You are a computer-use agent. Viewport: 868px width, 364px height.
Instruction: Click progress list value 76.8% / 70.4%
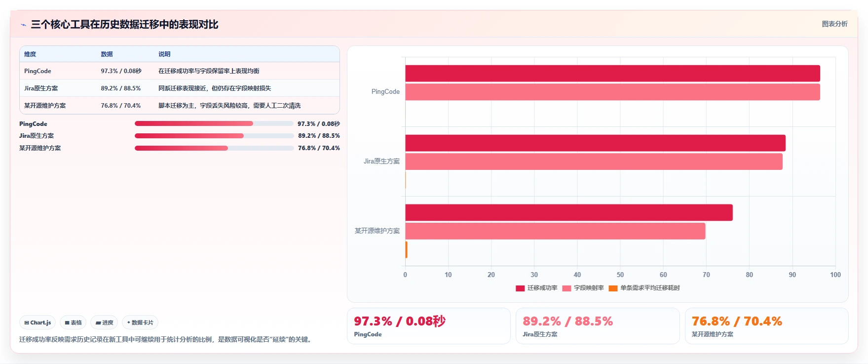[x=319, y=148]
